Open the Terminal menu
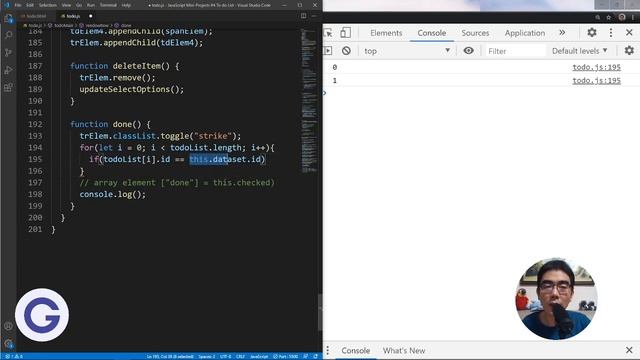Viewport: 640px width, 360px height. [x=108, y=5]
